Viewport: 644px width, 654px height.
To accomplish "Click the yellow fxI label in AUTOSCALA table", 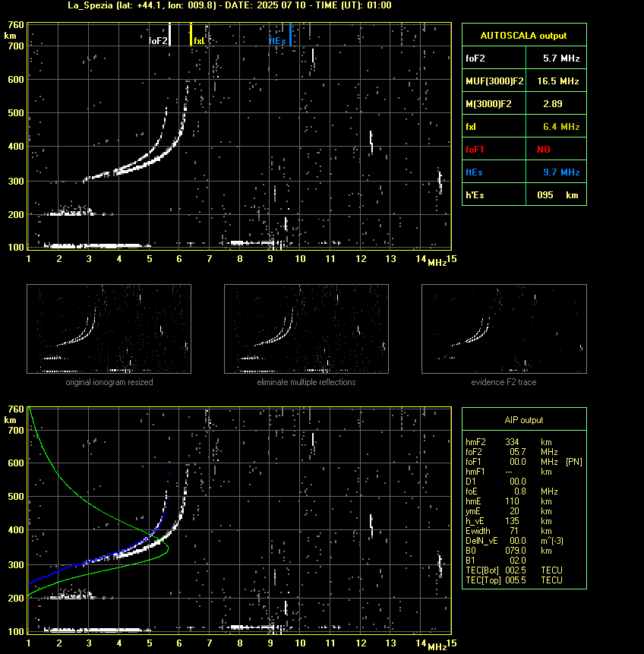I will (471, 127).
